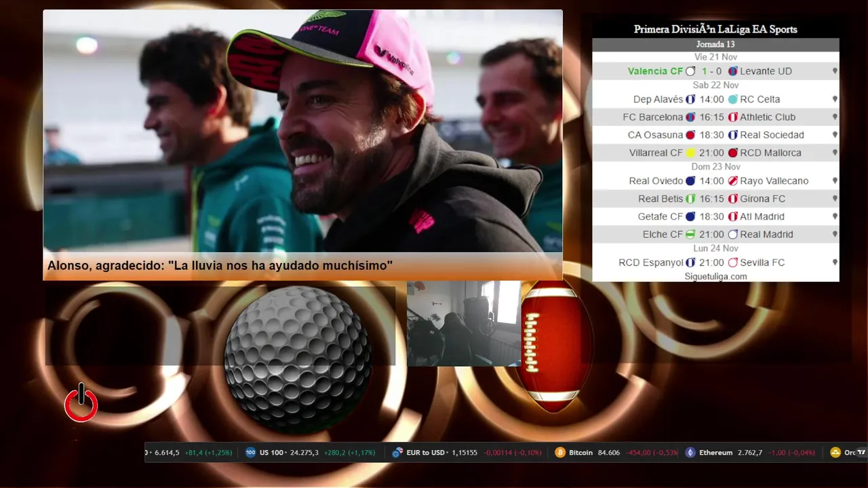Click the US 100 value 24.275,3
The image size is (868, 488).
click(x=304, y=452)
